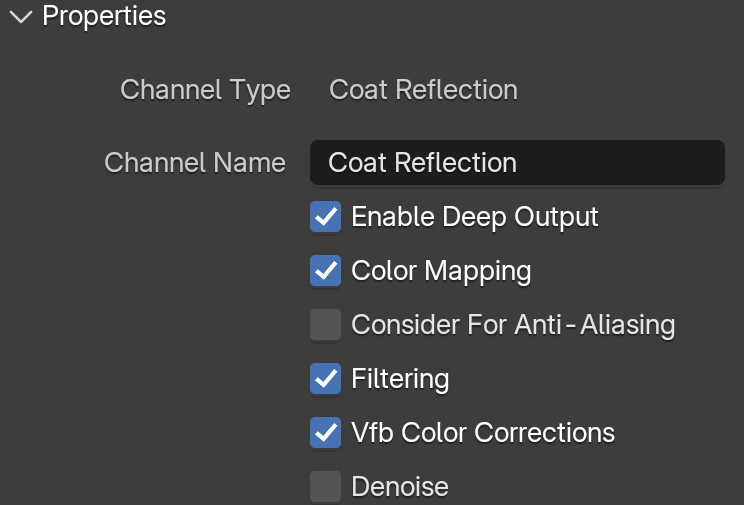Viewport: 744px width, 505px height.
Task: Uncheck the Vfb Color Corrections checkbox
Action: pos(326,433)
